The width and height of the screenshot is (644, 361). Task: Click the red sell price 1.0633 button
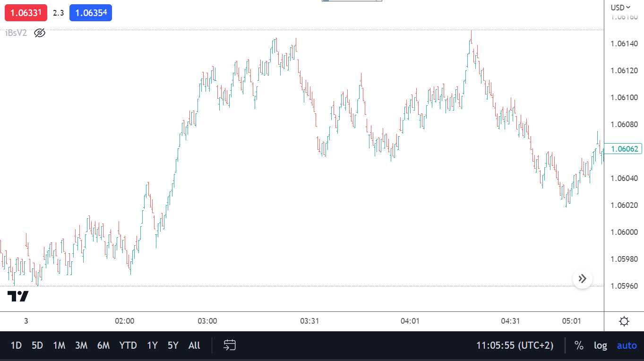pos(26,13)
